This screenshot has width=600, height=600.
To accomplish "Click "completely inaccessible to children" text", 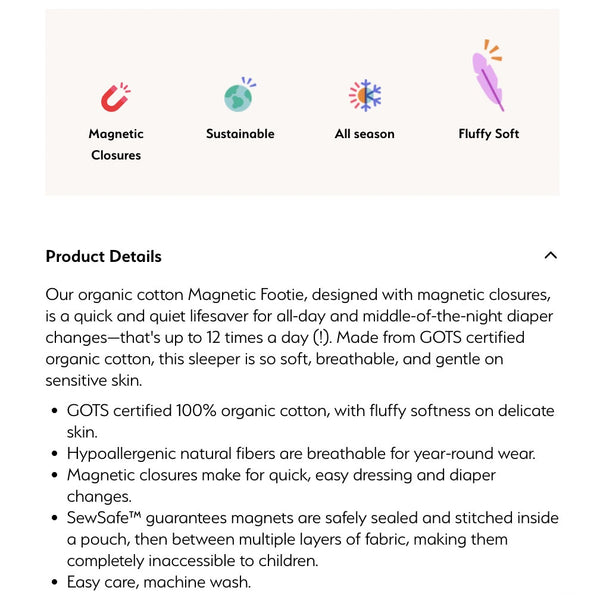I will tap(190, 561).
